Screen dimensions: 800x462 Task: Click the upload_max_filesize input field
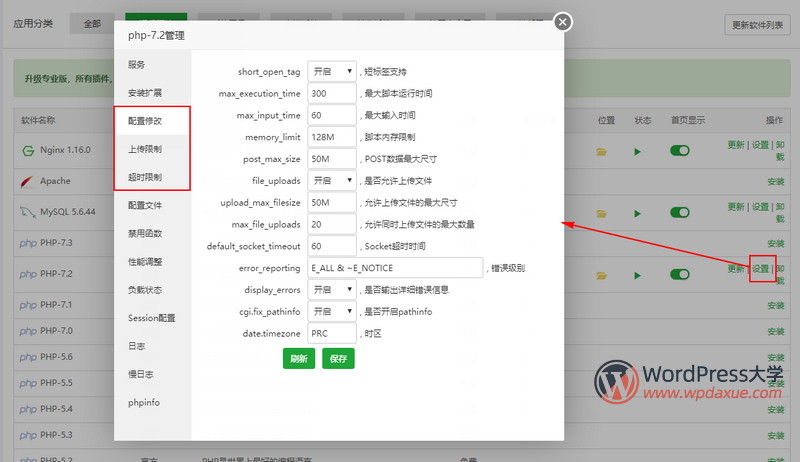pos(332,202)
